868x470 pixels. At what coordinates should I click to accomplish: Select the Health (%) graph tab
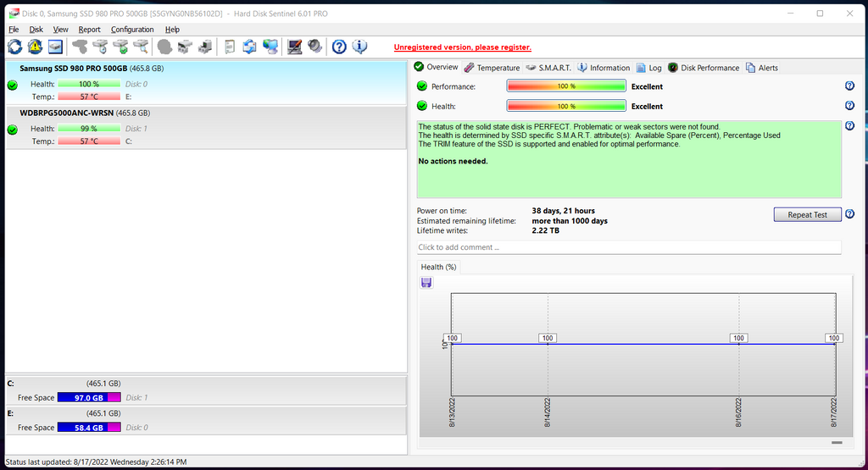click(x=438, y=267)
